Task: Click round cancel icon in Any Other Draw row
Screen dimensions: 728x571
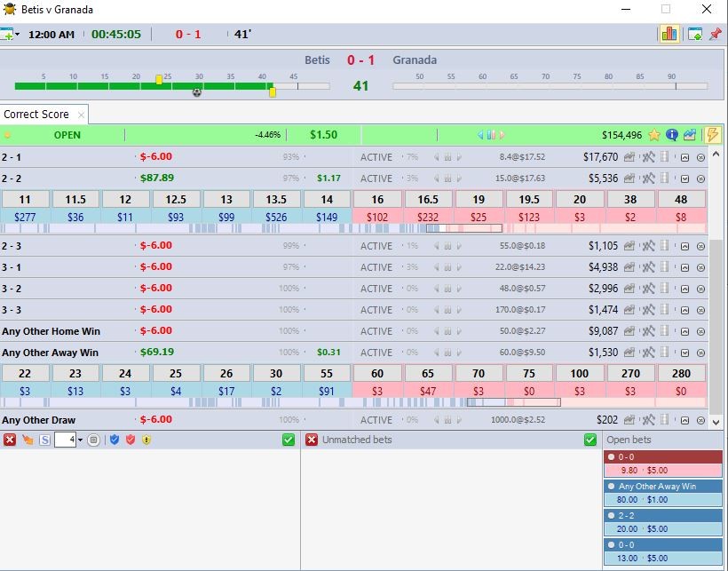Action: [701, 421]
